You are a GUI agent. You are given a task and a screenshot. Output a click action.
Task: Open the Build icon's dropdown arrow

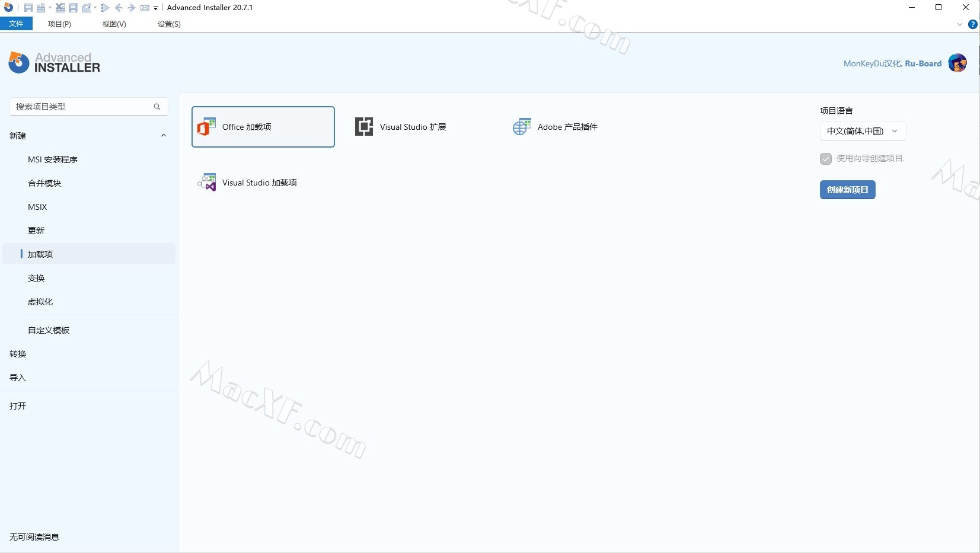point(50,8)
